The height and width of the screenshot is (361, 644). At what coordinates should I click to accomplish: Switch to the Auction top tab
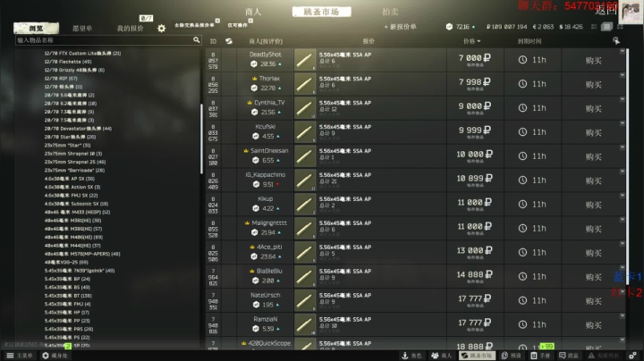tap(390, 12)
